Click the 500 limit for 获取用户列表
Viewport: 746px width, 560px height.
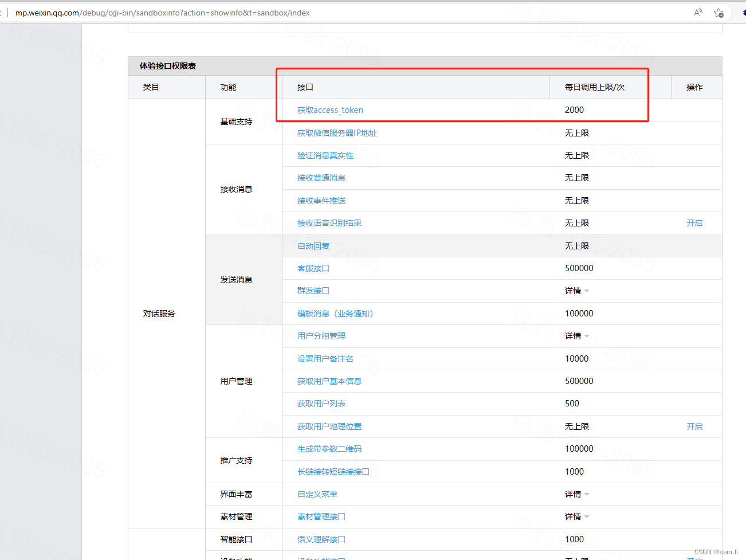[572, 404]
